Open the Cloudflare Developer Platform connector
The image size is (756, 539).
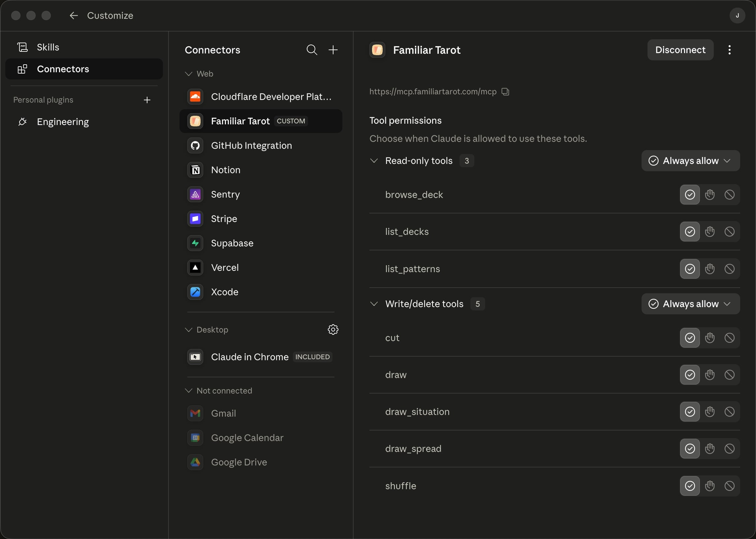click(x=261, y=97)
